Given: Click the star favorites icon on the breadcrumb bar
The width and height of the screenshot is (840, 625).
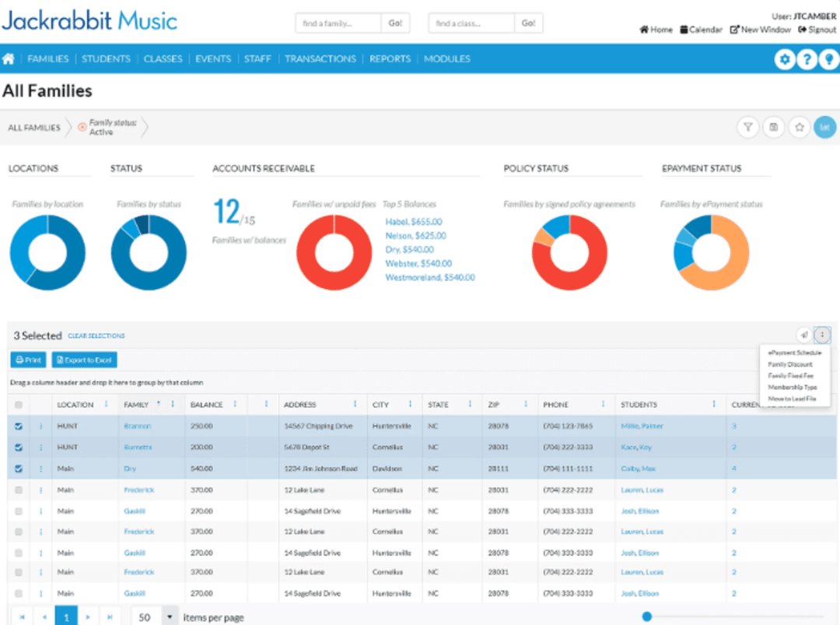Looking at the screenshot, I should 800,127.
